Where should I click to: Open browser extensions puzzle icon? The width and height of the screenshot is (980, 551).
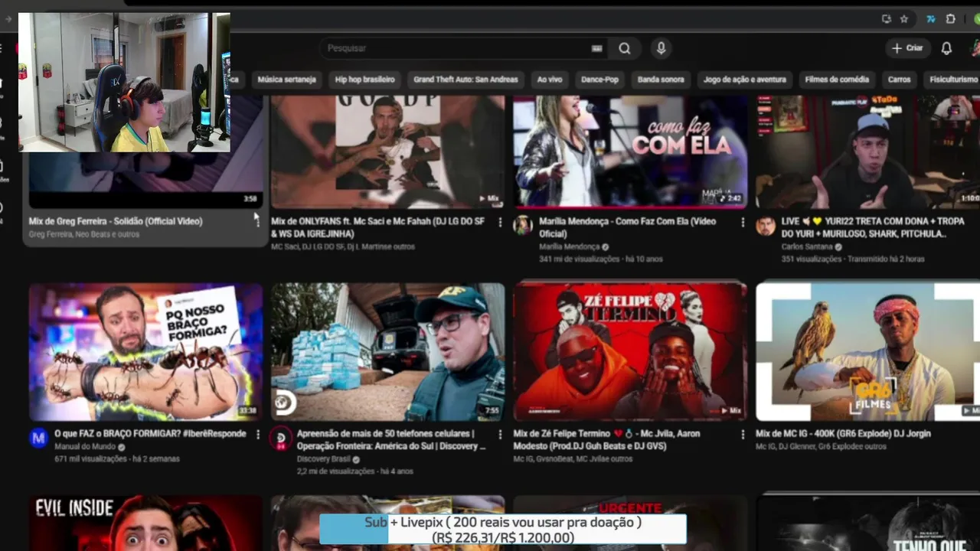951,19
